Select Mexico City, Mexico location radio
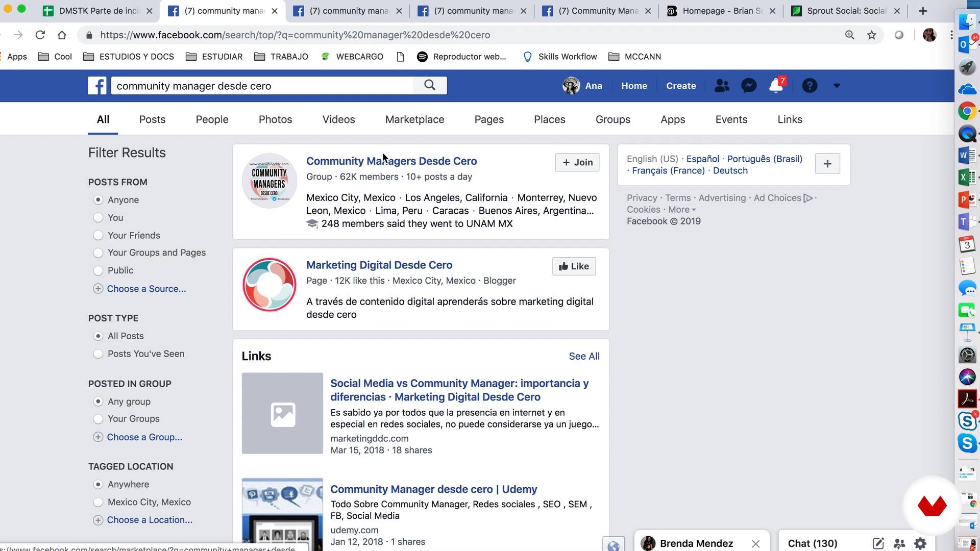 coord(98,503)
